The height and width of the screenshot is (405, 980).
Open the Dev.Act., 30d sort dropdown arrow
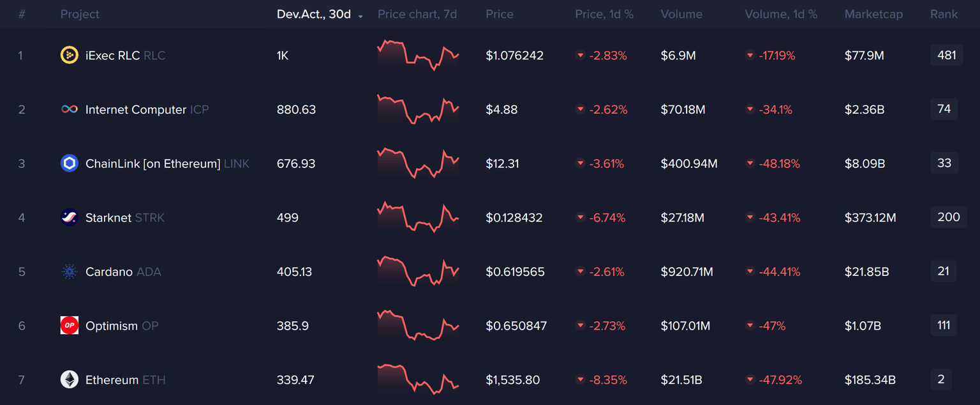pos(361,15)
